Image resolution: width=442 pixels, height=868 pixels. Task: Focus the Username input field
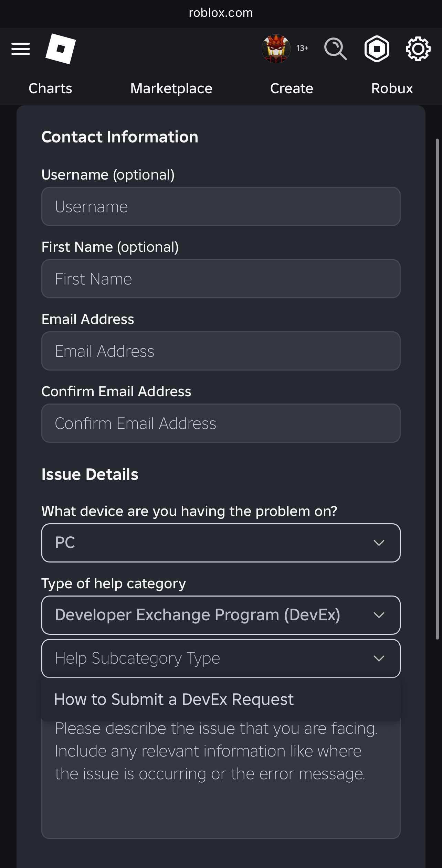coord(221,206)
